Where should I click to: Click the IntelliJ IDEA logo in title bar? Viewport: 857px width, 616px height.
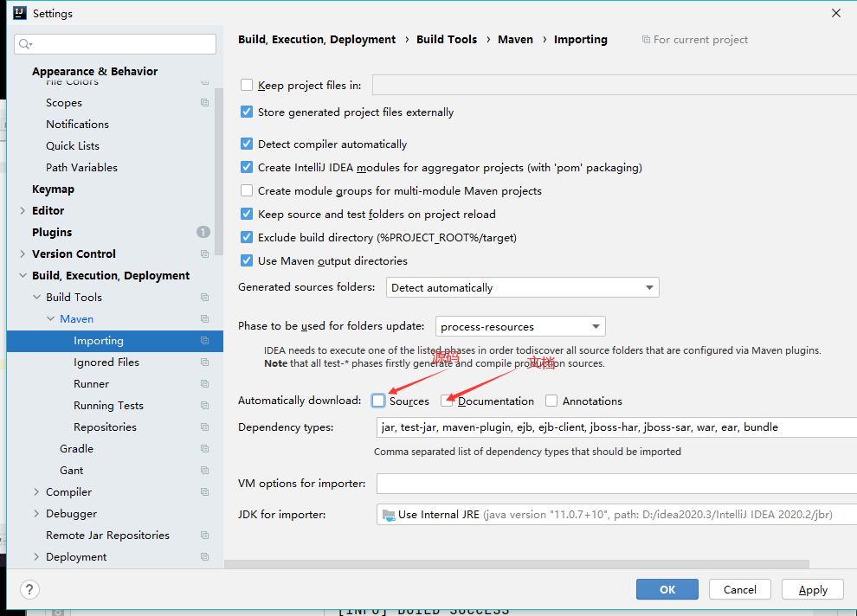pos(20,13)
